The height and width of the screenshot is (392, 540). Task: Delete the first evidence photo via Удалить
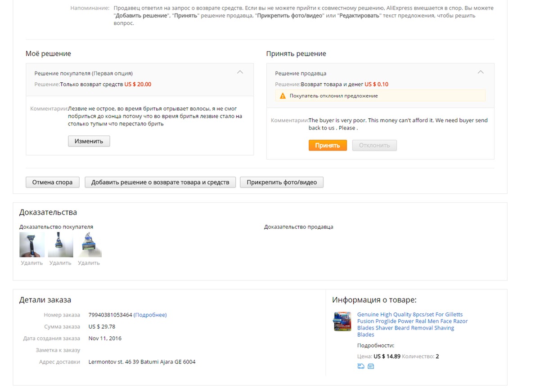click(32, 263)
